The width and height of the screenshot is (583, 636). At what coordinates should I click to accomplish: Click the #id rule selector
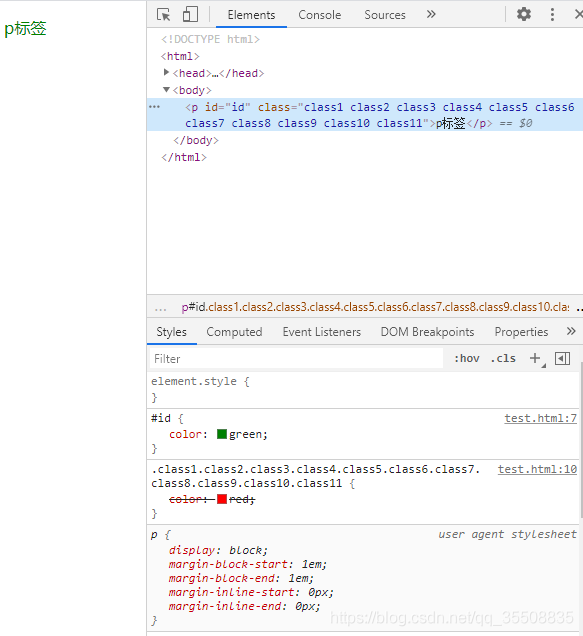[x=161, y=418]
